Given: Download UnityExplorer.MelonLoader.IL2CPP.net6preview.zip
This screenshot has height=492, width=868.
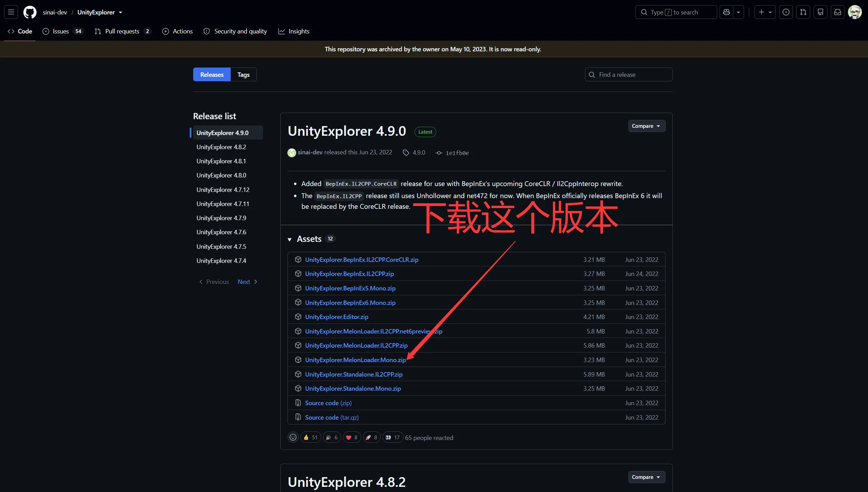Looking at the screenshot, I should (x=374, y=331).
